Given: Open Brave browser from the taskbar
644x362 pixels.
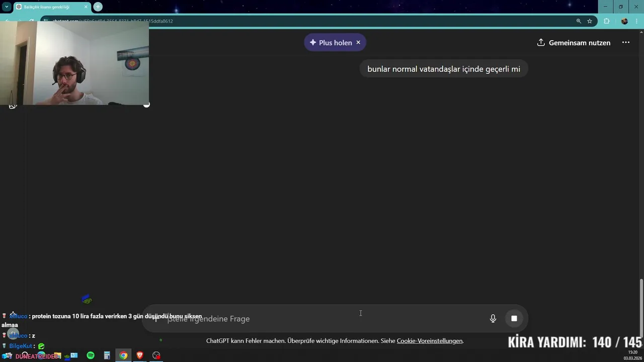Looking at the screenshot, I should click(140, 355).
